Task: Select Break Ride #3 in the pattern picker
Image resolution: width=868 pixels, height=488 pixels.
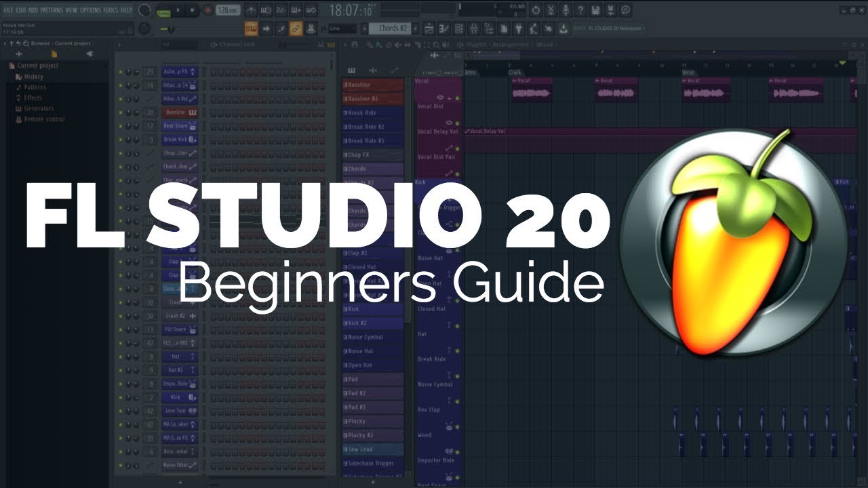Action: point(373,141)
